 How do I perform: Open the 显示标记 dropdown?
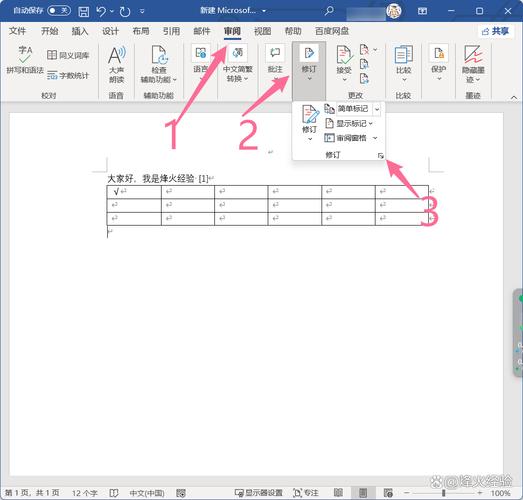[x=349, y=123]
